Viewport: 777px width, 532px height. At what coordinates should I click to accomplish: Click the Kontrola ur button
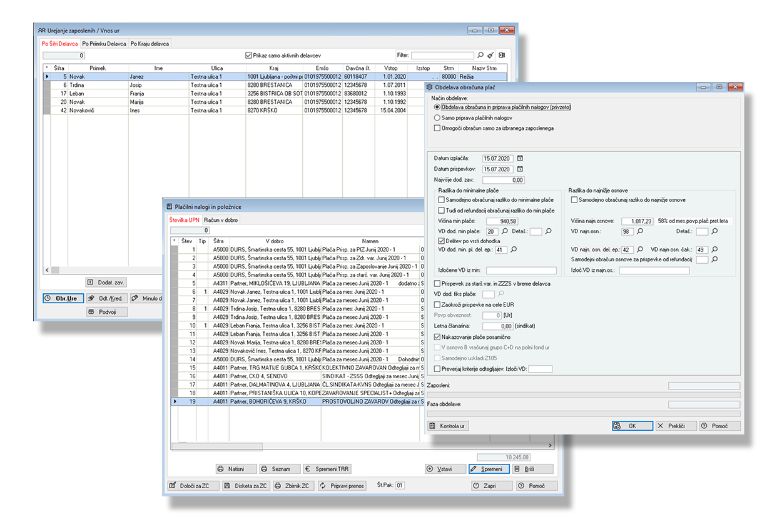(447, 426)
